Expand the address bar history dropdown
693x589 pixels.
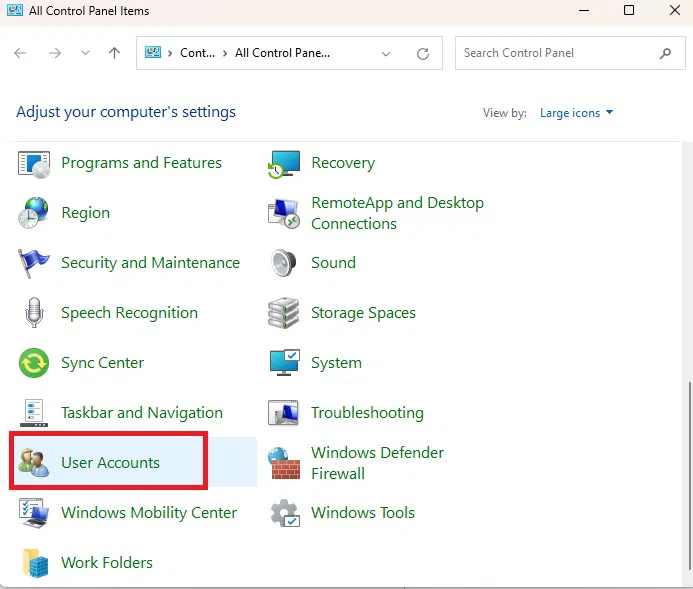pos(386,53)
